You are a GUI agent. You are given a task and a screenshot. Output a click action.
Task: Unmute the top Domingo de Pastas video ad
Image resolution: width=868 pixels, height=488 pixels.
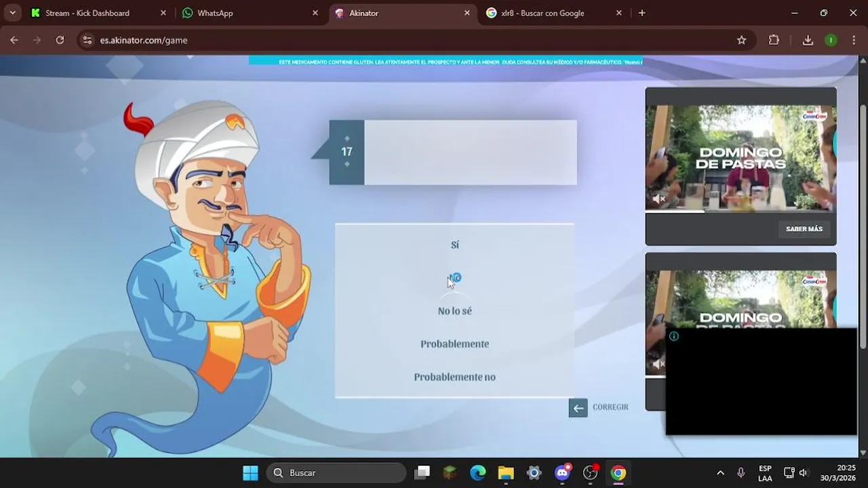pyautogui.click(x=658, y=199)
